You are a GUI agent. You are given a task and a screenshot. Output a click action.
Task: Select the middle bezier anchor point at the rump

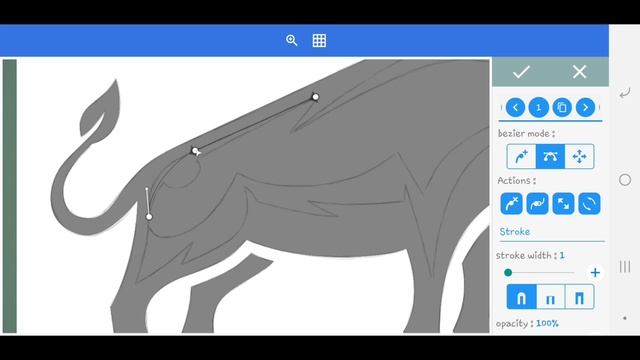195,151
